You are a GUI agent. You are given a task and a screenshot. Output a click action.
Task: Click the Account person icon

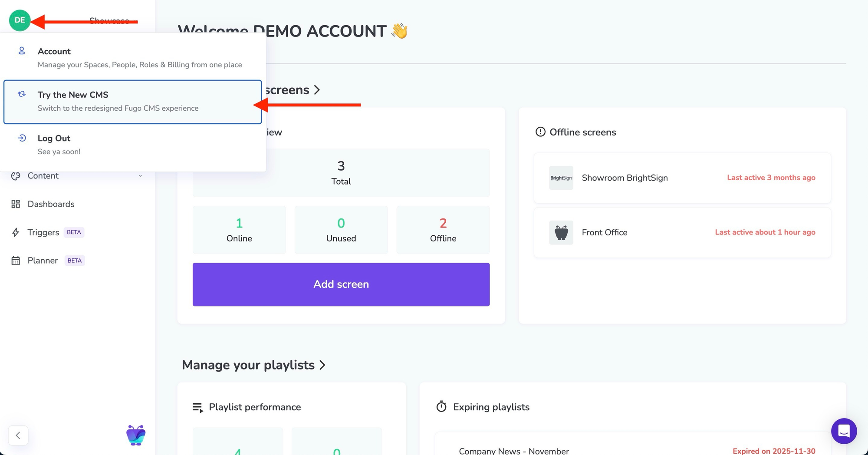[22, 51]
